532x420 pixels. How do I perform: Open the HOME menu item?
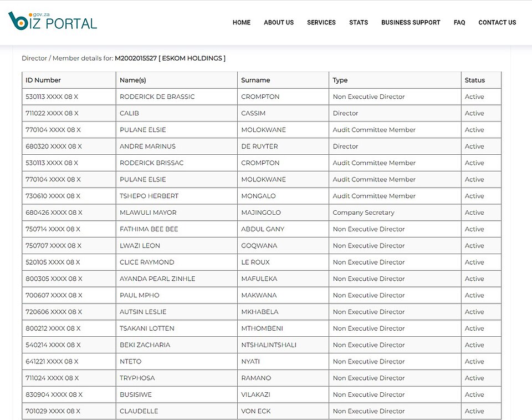point(241,23)
